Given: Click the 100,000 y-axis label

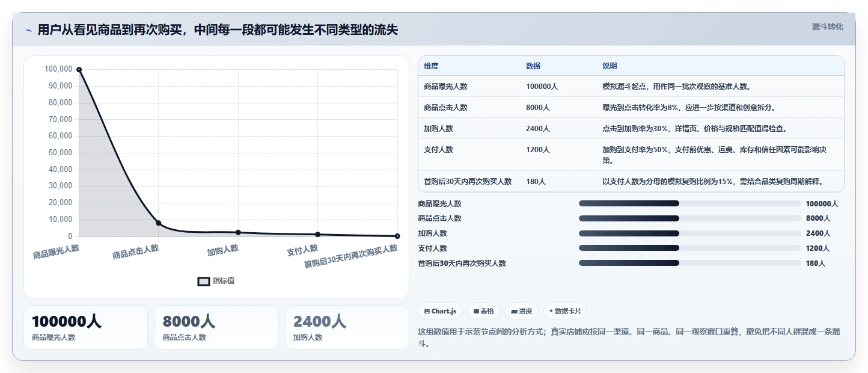Looking at the screenshot, I should coord(58,69).
